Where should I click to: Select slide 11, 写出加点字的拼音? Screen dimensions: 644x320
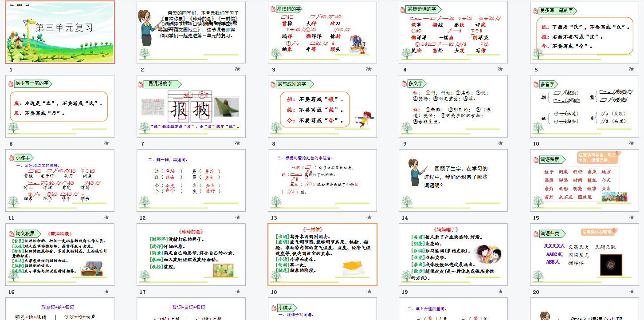(x=60, y=180)
